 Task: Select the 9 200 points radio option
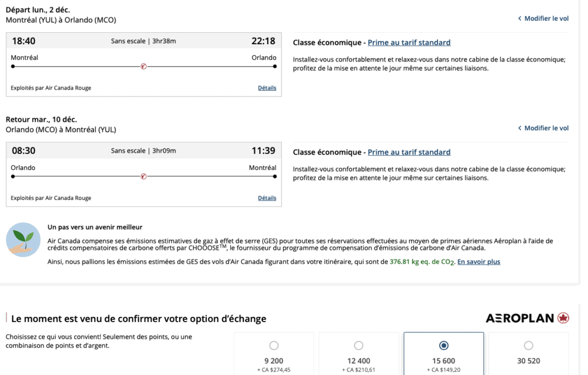tap(274, 346)
